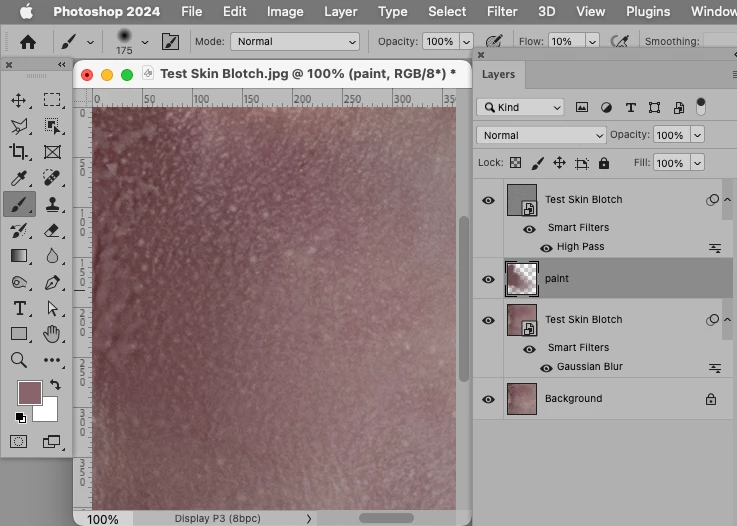Set the foreground color swatch
This screenshot has width=737, height=526.
coord(30,393)
